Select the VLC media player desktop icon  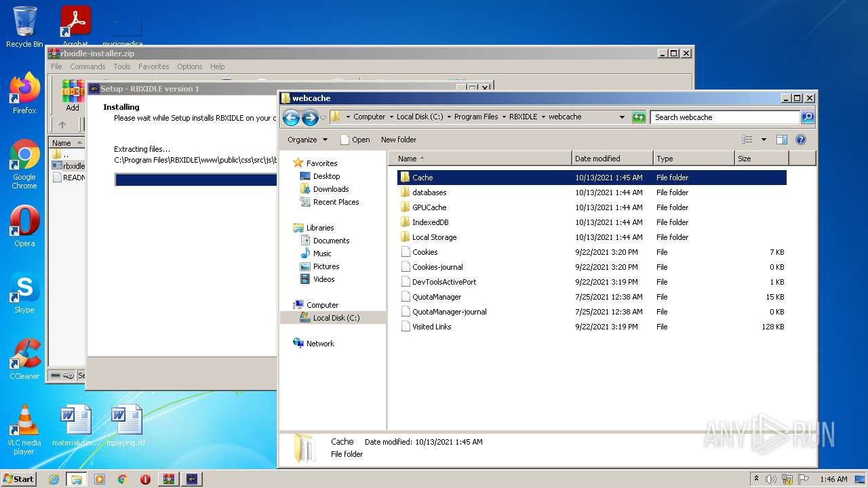pos(24,430)
